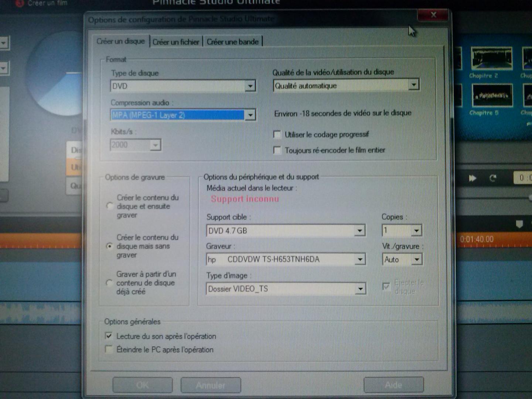Image resolution: width=532 pixels, height=399 pixels.
Task: Open the Type d'image Dossier VIDEO_TS dropdown
Action: 286,289
